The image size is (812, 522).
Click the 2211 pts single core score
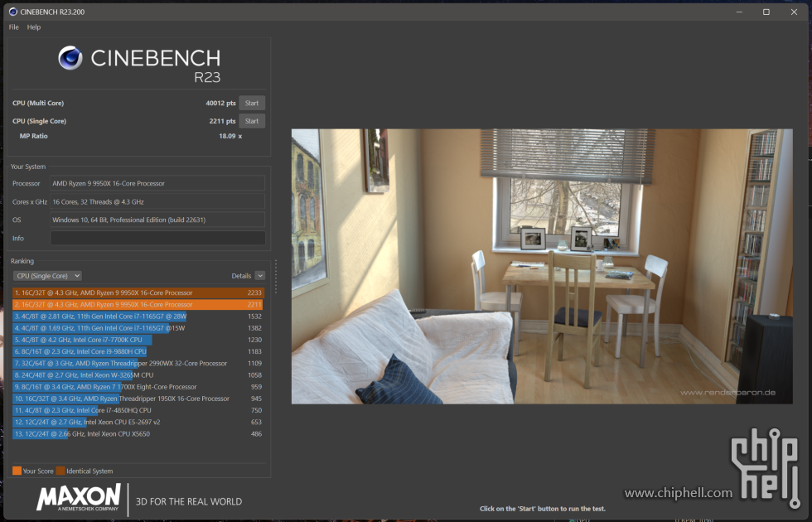tap(222, 121)
